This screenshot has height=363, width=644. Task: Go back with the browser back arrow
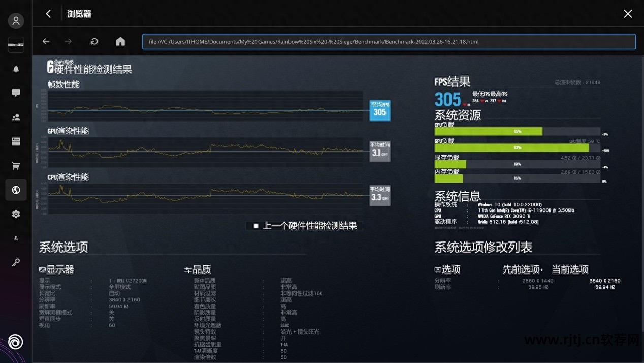point(46,41)
